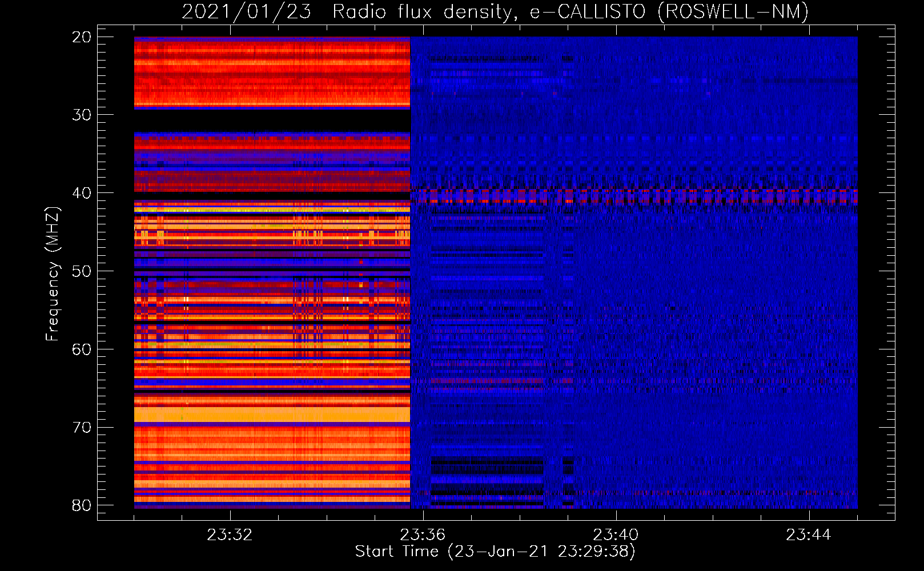924x571 pixels.
Task: Click the 'Start Time (23-Jan-21 23:29:38)' label
Action: click(x=495, y=552)
